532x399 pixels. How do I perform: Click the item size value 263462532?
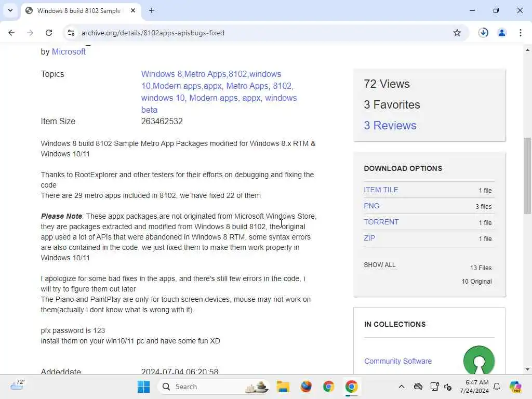coord(162,122)
